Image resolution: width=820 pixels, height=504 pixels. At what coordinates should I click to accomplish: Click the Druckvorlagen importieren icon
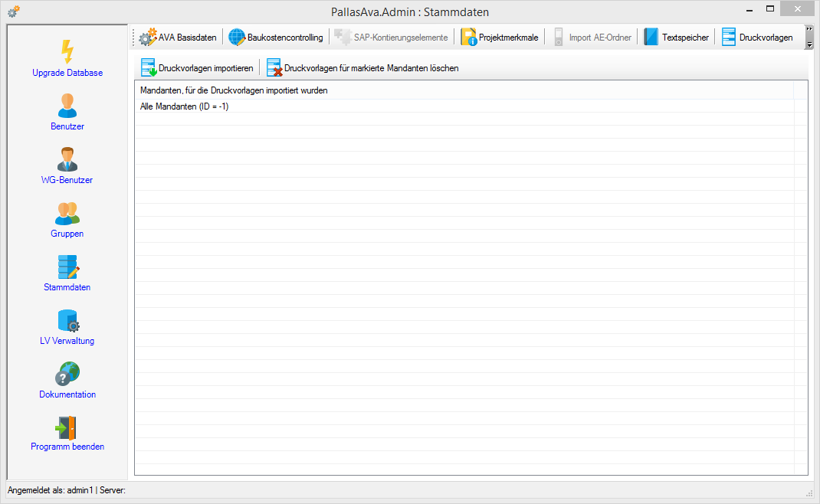[x=149, y=68]
